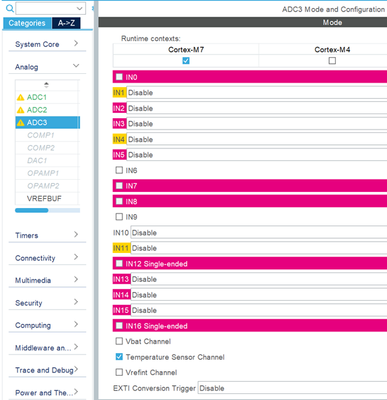
Task: Open the IN15 mode dropdown
Action: [x=259, y=310]
